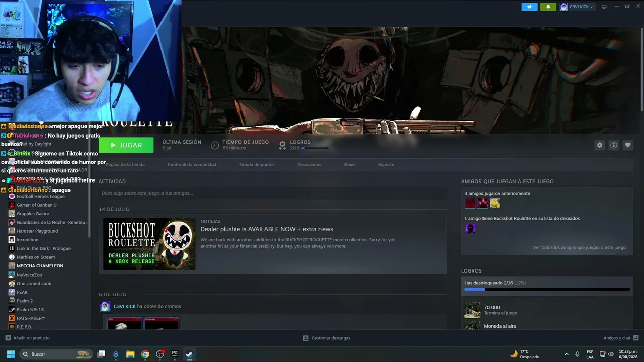
Task: Open the Soporte tab
Action: [x=386, y=165]
